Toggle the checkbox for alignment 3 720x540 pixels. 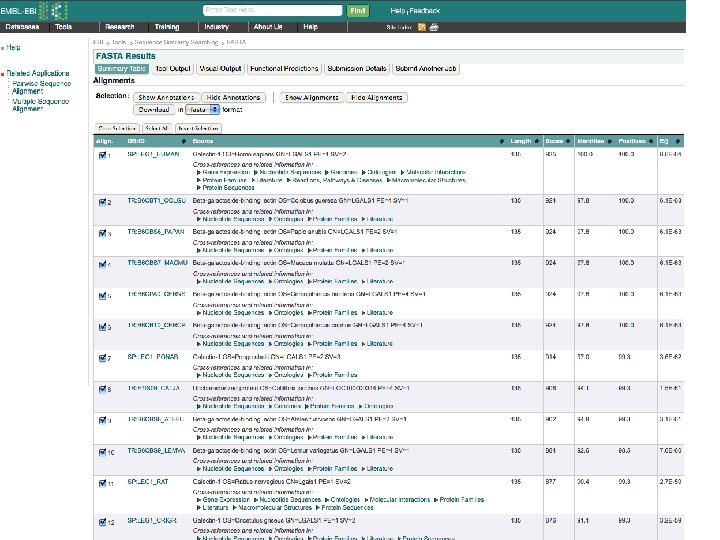(x=102, y=233)
